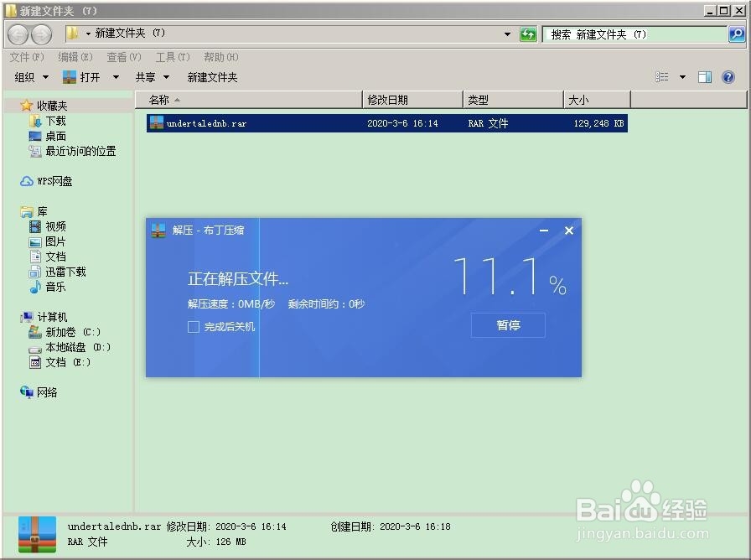Open the 组织 dropdown arrow
The width and height of the screenshot is (751, 560).
(45, 77)
